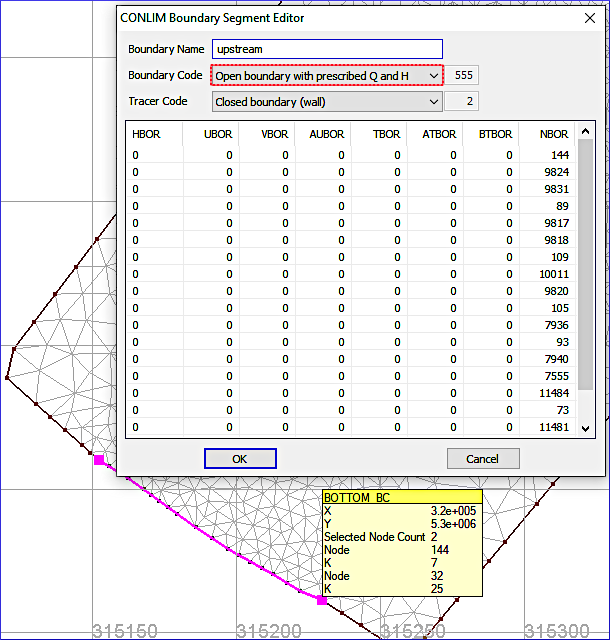Screen dimensions: 610x640
Task: Click the Node 32 entry in tooltip
Action: click(402, 576)
